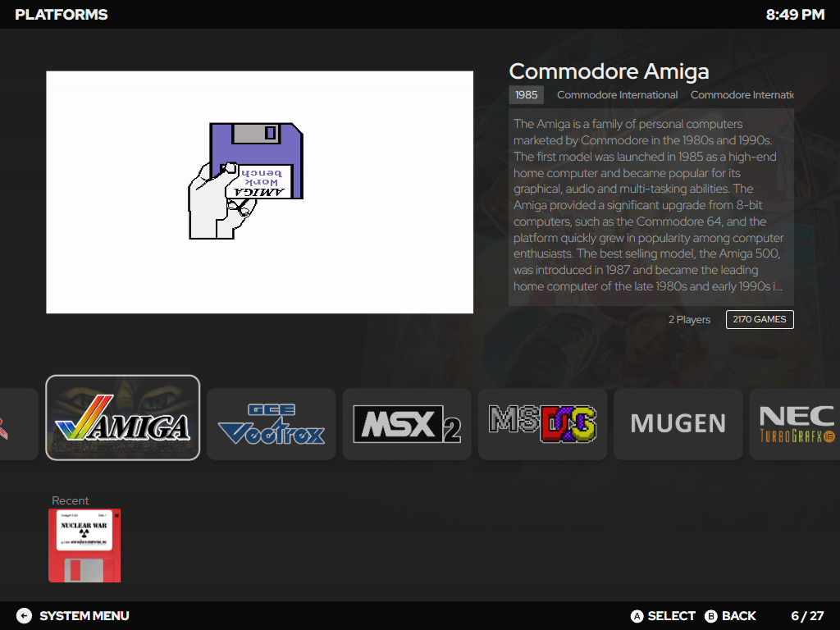Open the recent Nuclear War floppy thumbnail
This screenshot has width=840, height=630.
point(84,546)
